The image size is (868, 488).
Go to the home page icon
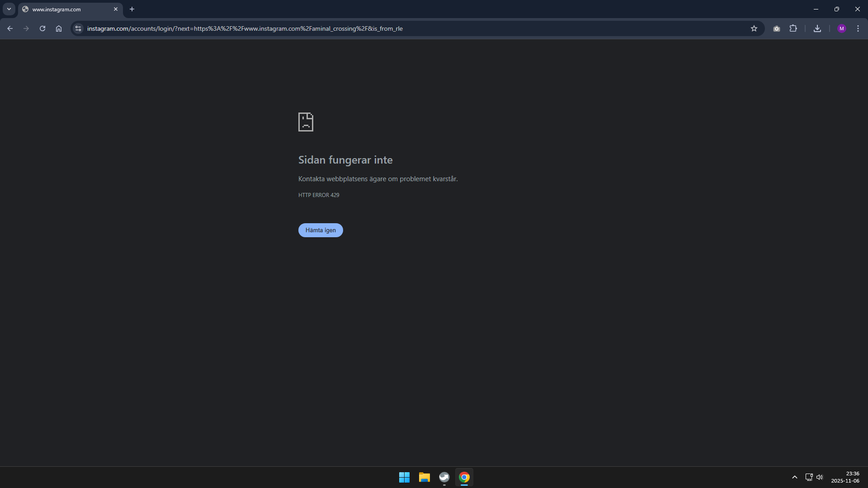click(59, 28)
